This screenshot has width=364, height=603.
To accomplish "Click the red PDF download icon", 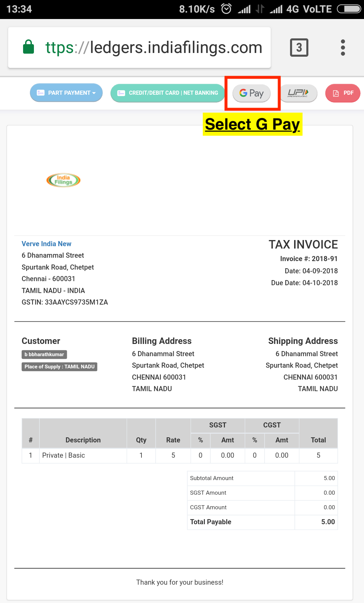I will tap(343, 93).
